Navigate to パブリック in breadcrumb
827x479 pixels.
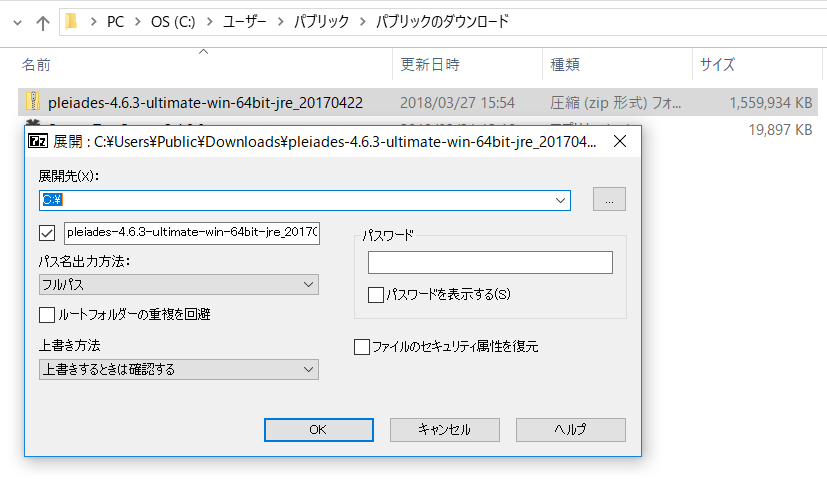coord(321,22)
